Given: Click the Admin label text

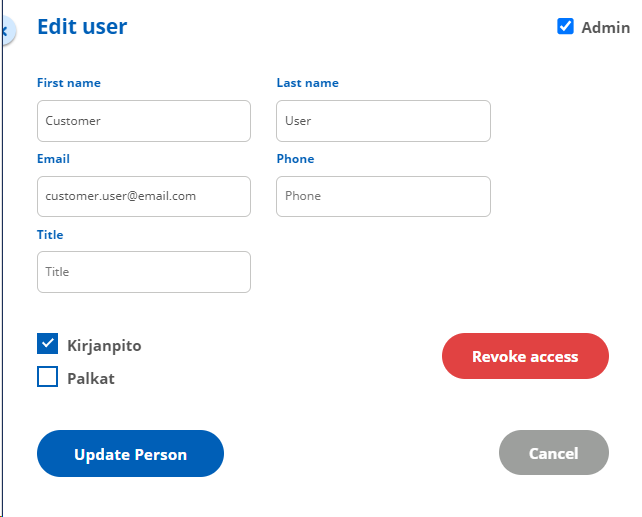Looking at the screenshot, I should 606,28.
